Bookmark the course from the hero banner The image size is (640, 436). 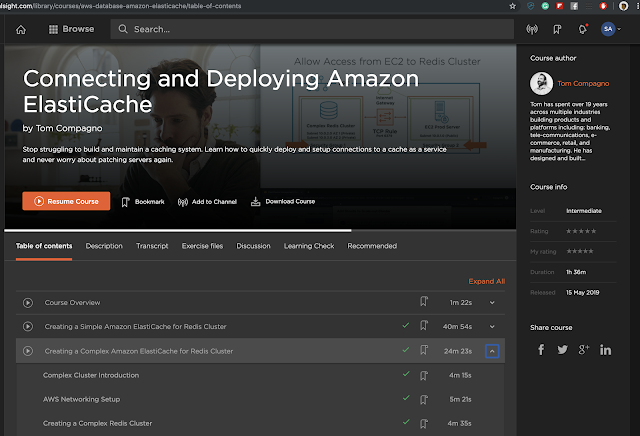point(143,202)
